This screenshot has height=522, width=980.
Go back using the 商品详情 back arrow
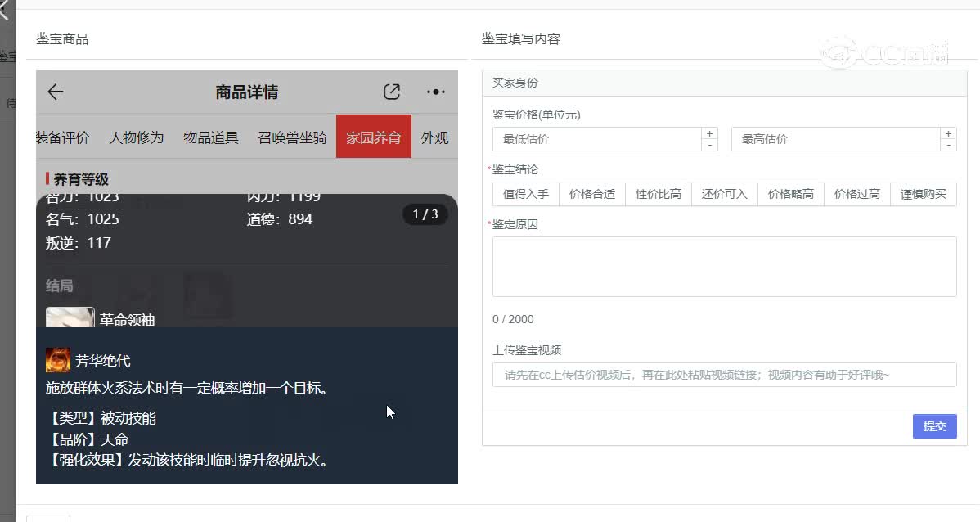tap(54, 92)
